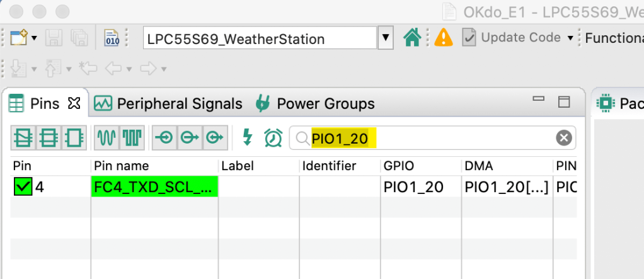Select the green FC4_TXD_SCL pin name cell
The width and height of the screenshot is (644, 279).
(154, 187)
